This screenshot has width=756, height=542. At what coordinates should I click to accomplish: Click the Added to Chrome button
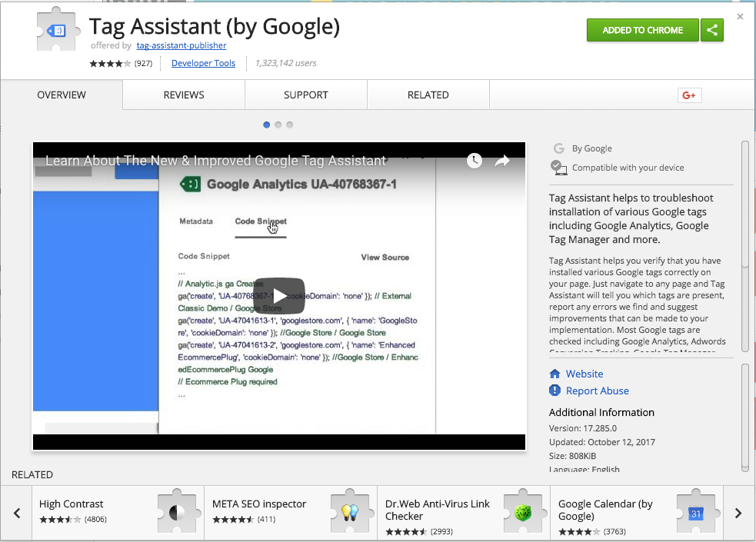tap(643, 30)
